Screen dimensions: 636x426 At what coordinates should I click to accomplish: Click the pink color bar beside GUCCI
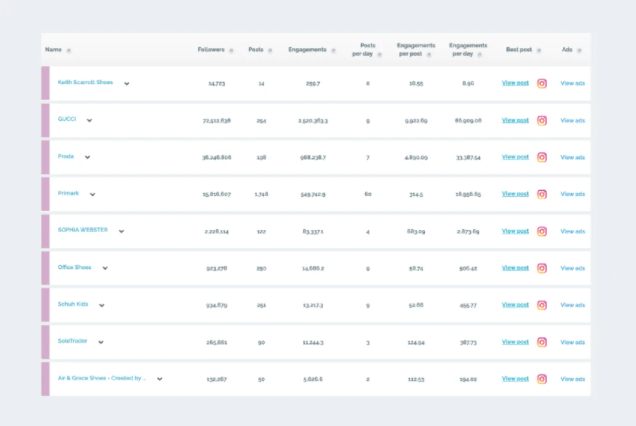45,120
